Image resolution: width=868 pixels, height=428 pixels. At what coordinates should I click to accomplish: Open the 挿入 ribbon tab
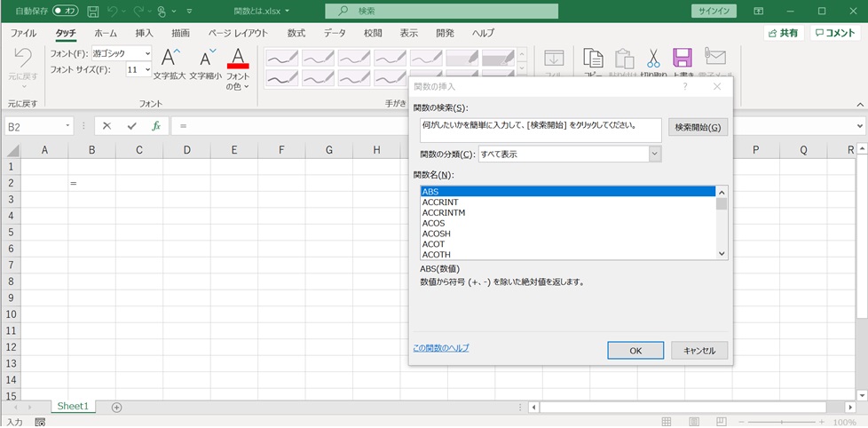tap(144, 33)
